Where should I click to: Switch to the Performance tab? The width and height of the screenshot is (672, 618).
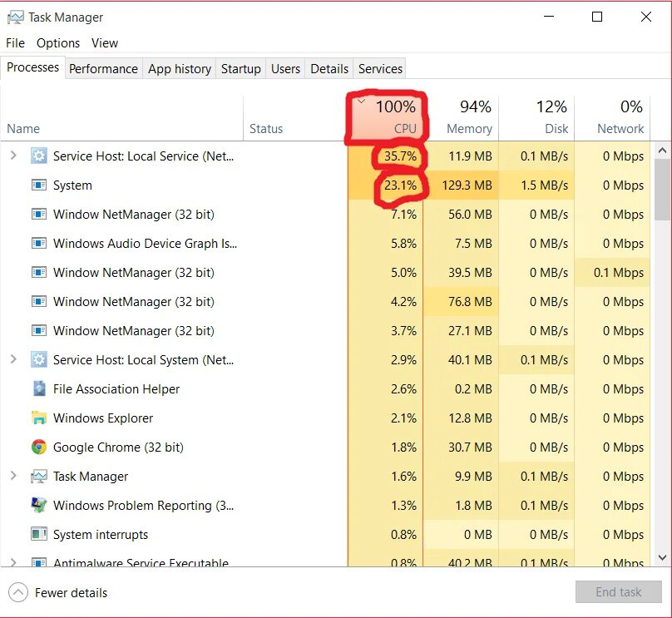pyautogui.click(x=103, y=69)
